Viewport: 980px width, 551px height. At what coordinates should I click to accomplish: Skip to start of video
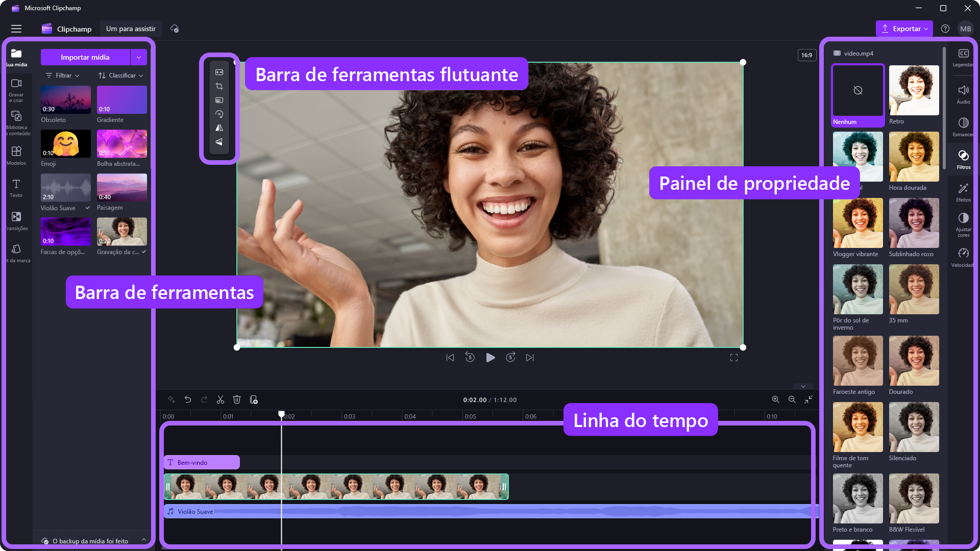point(450,358)
